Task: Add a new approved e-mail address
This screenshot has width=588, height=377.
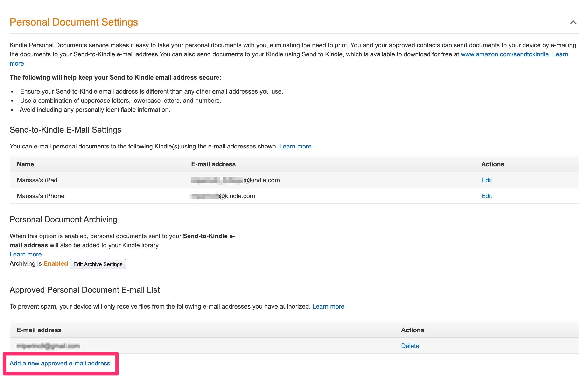Action: [x=59, y=363]
